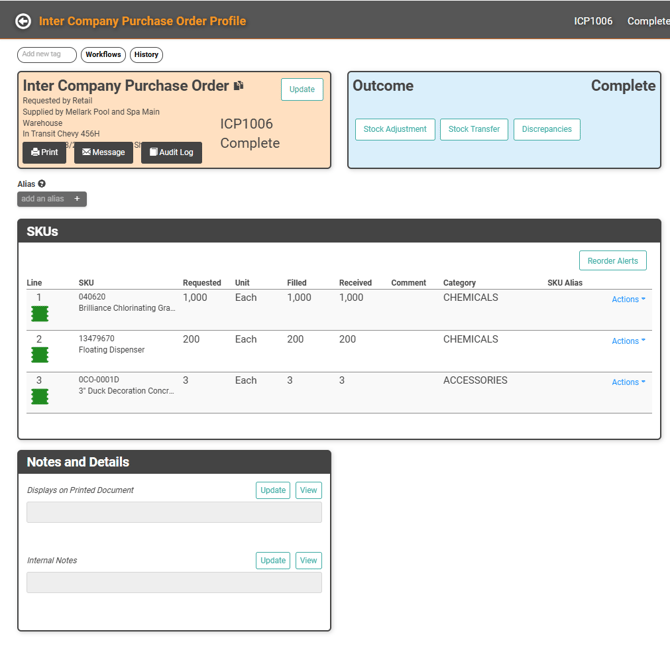Viewport: 670px width, 658px height.
Task: Send a Message about this order
Action: click(103, 153)
